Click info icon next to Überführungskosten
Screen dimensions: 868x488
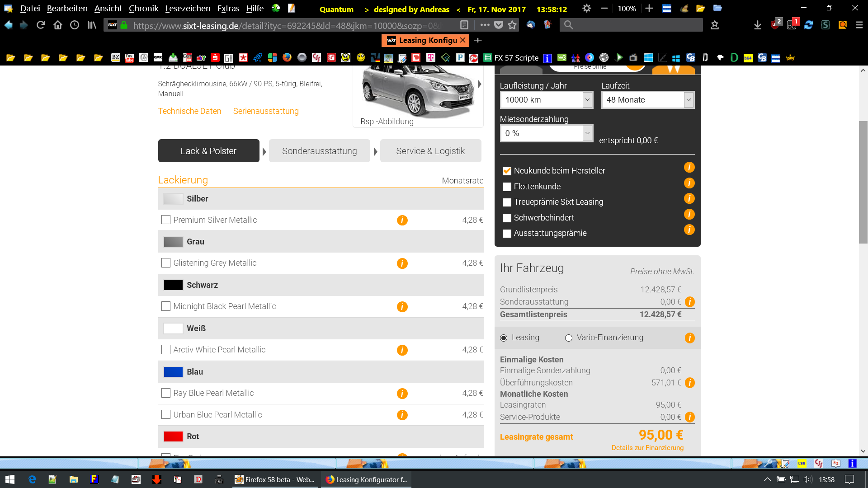[x=689, y=383]
